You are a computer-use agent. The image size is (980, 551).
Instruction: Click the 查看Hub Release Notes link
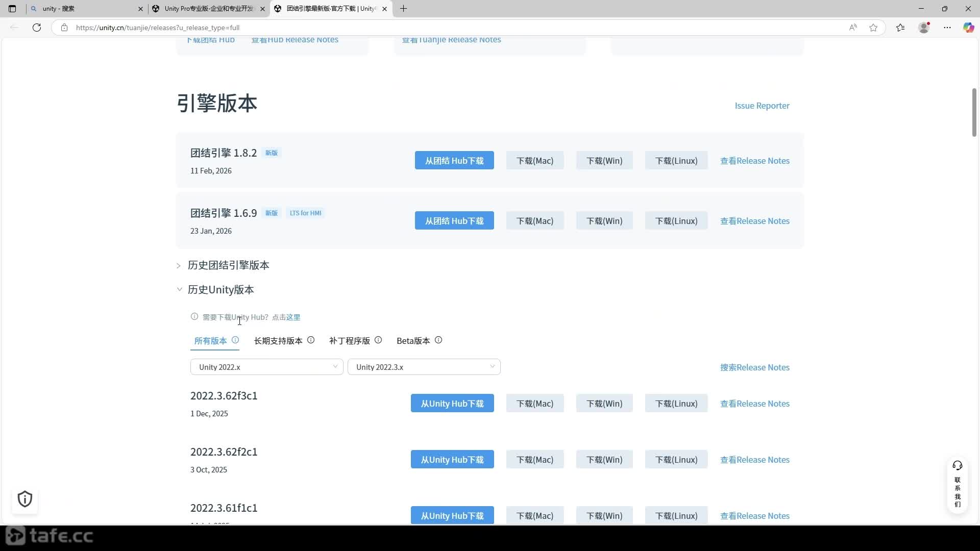click(x=295, y=40)
